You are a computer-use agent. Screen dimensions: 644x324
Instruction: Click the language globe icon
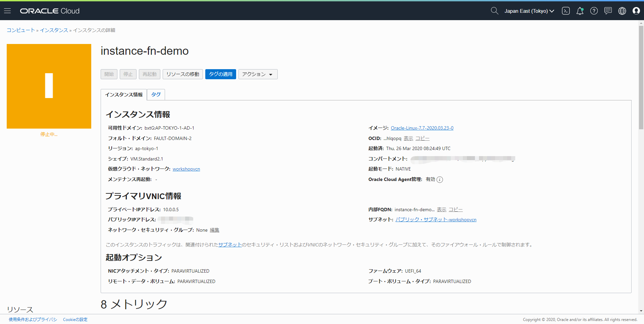622,11
